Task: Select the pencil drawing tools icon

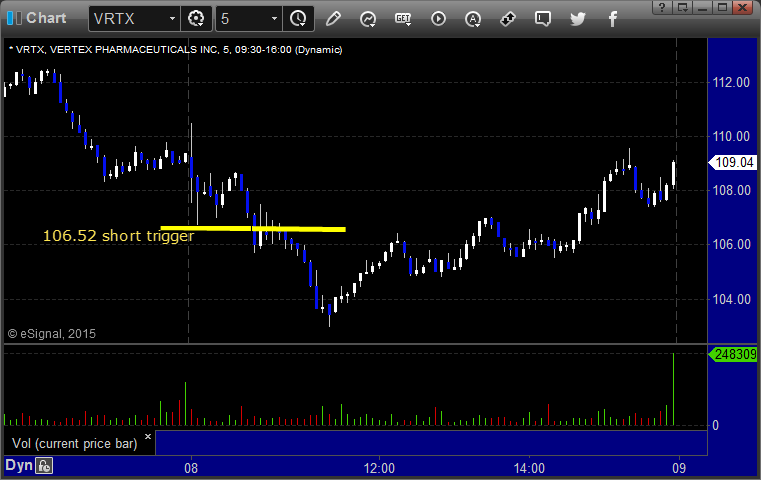Action: point(333,19)
